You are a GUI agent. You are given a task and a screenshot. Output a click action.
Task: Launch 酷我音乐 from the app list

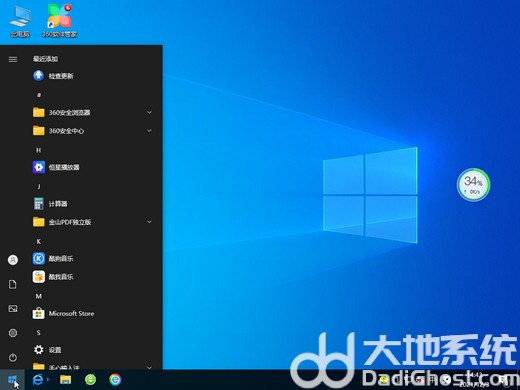pos(93,277)
